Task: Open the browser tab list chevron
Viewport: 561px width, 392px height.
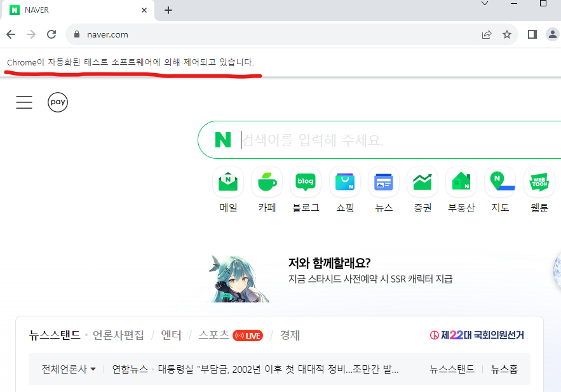Action: click(485, 4)
